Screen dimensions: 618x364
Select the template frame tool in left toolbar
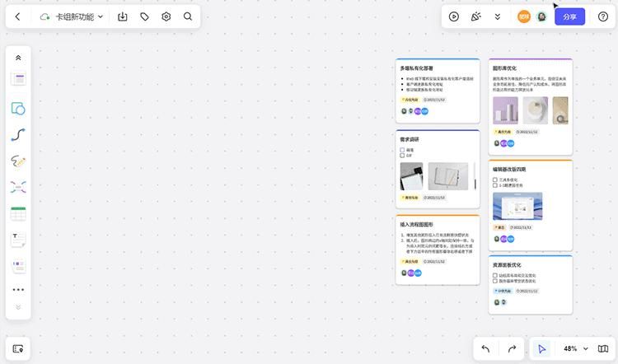click(x=18, y=79)
